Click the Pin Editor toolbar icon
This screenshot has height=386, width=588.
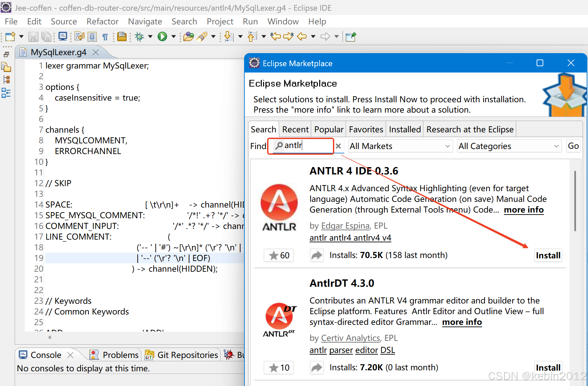point(351,36)
